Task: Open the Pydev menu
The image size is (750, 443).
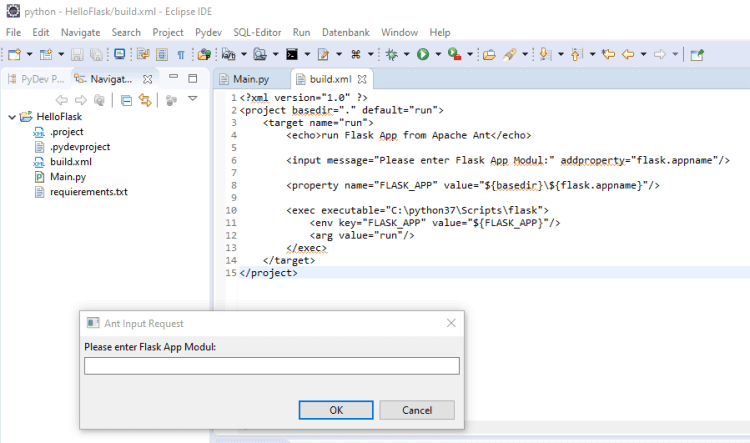Action: tap(209, 32)
